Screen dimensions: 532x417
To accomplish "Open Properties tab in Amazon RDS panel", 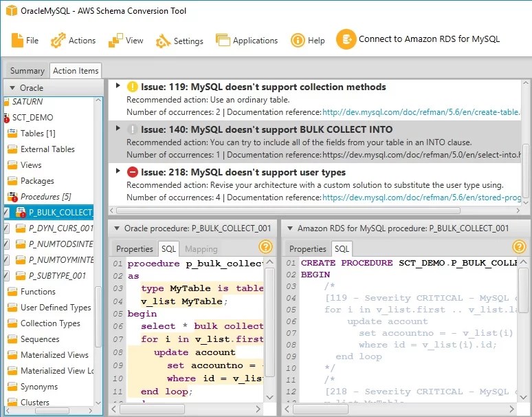I will pyautogui.click(x=308, y=249).
